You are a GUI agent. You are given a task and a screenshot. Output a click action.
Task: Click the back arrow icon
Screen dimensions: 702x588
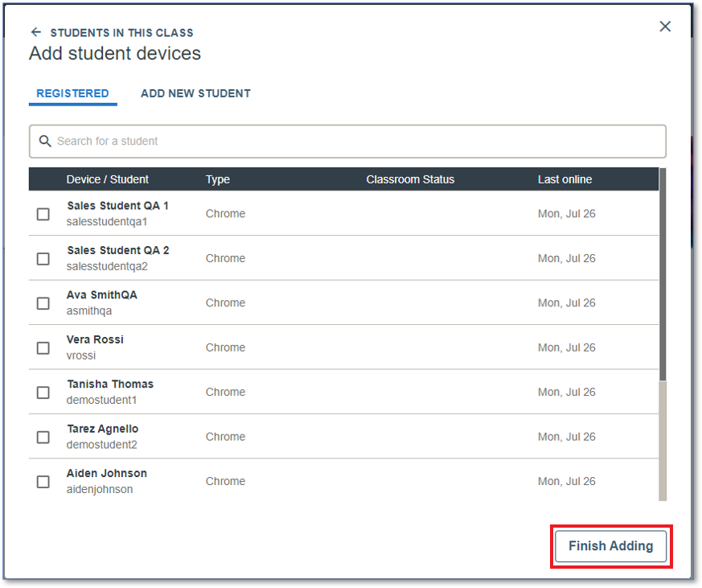[36, 32]
